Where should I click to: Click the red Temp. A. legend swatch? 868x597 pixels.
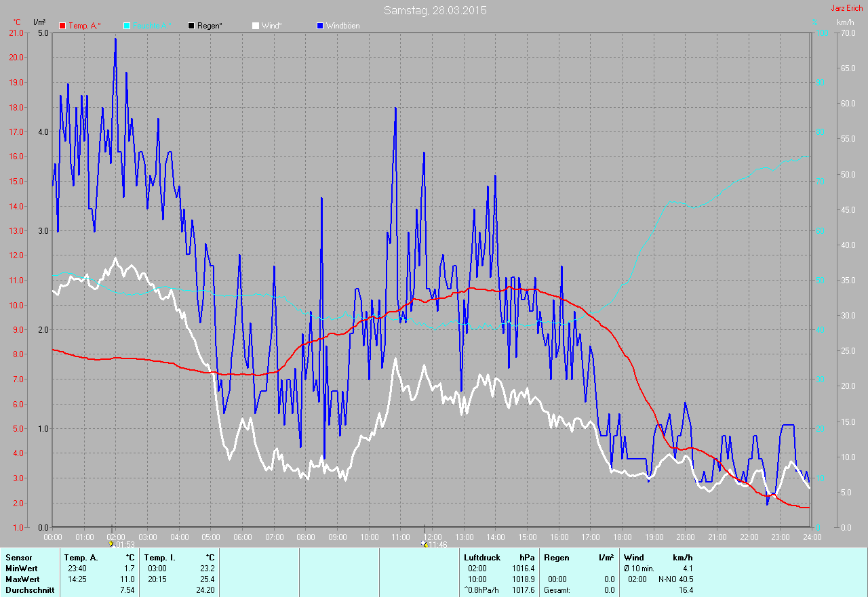[62, 26]
